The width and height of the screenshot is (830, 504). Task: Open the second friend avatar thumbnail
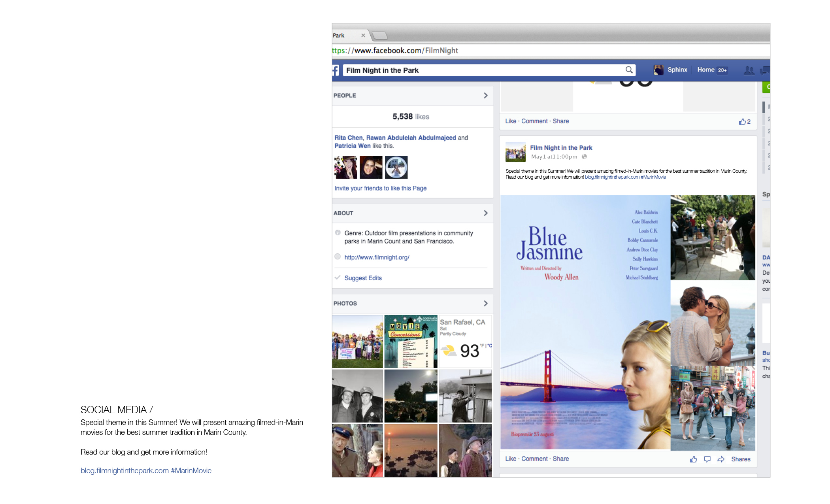click(371, 167)
